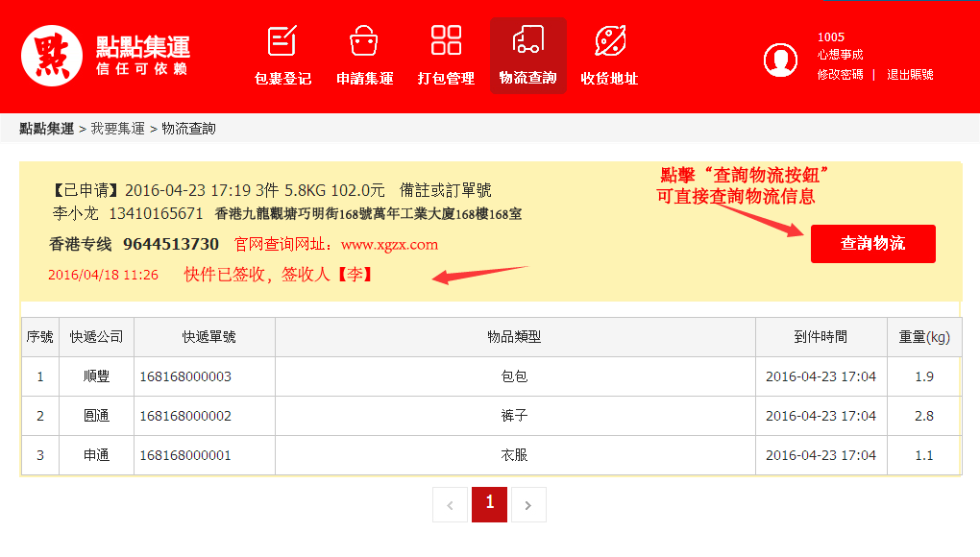The height and width of the screenshot is (557, 980).
Task: Click the 備註或訂單號 text
Action: 446,190
